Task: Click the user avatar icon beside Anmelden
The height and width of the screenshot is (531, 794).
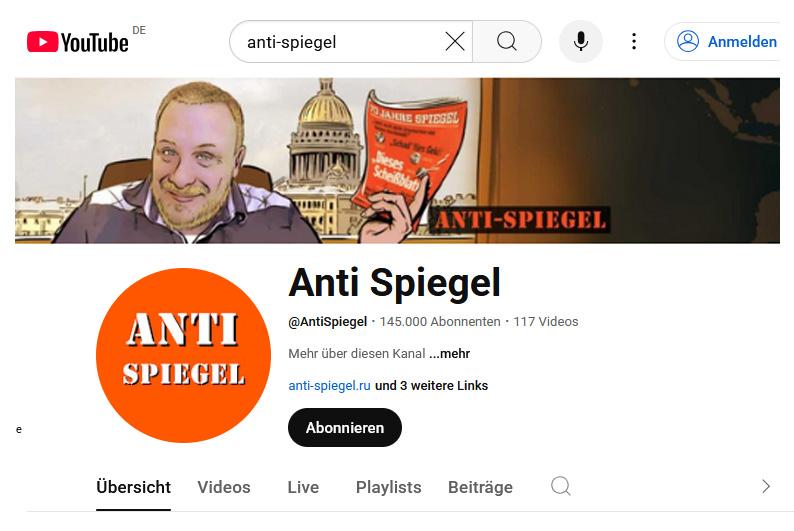Action: (x=688, y=42)
